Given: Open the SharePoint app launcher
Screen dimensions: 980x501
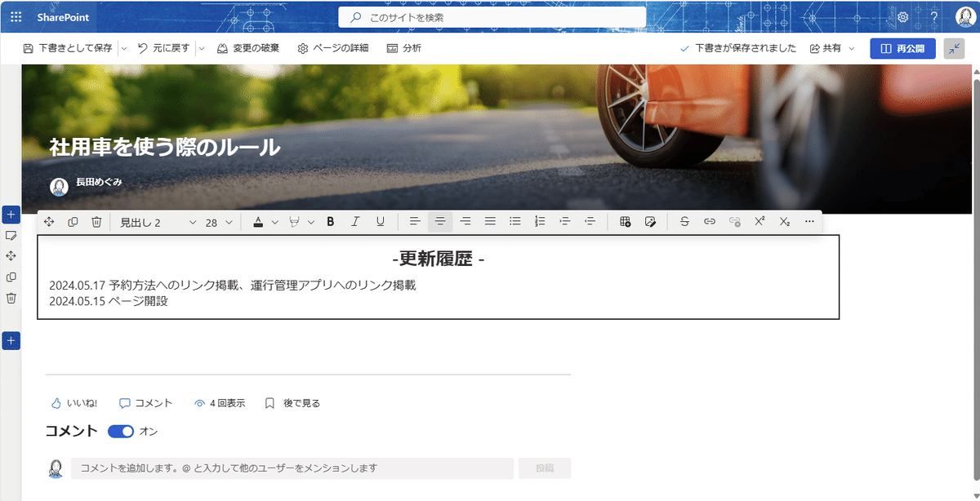Looking at the screenshot, I should click(x=16, y=17).
